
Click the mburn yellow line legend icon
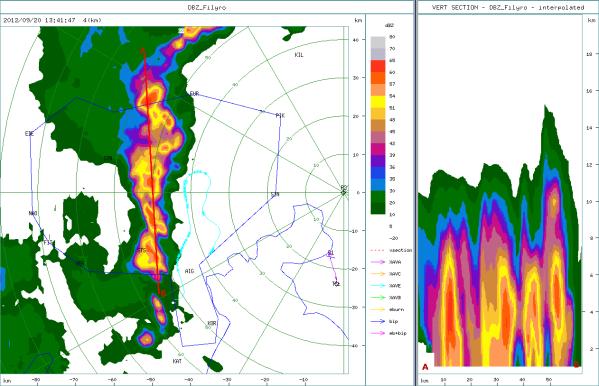378,310
